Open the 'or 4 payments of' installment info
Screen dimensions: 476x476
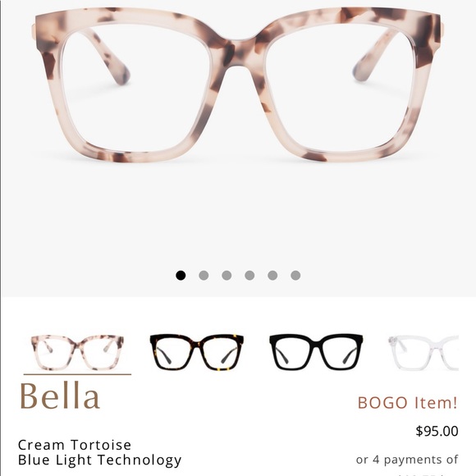coord(407,460)
